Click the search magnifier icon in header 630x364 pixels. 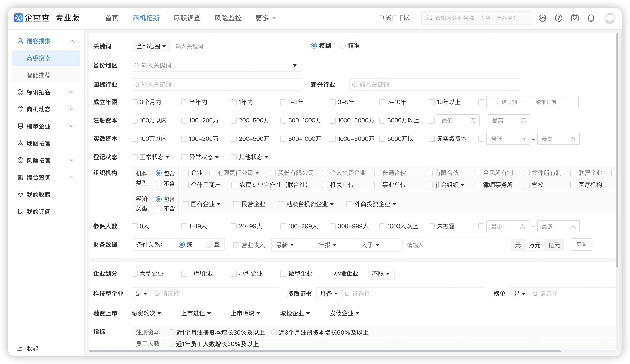click(x=429, y=18)
